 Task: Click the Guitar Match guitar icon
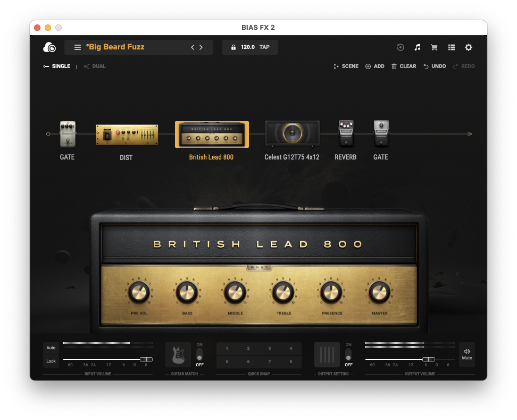pyautogui.click(x=178, y=355)
